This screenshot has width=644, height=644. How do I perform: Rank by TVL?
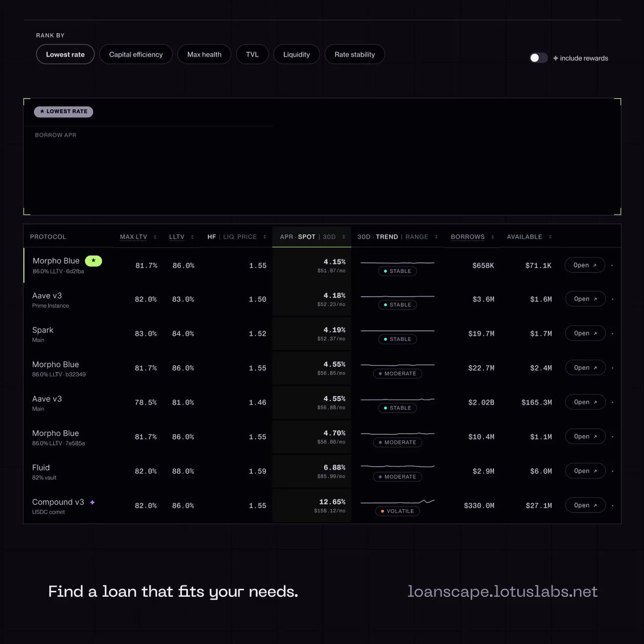pos(252,54)
